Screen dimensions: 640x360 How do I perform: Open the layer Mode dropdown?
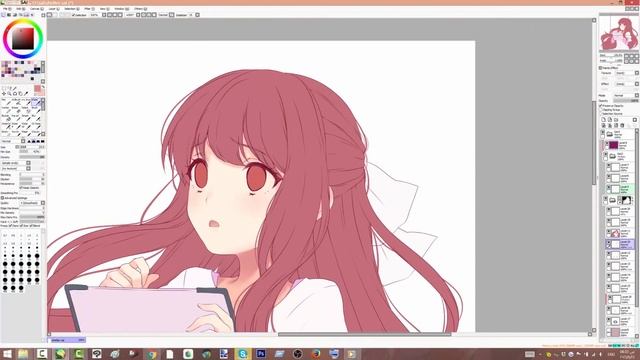coord(626,95)
